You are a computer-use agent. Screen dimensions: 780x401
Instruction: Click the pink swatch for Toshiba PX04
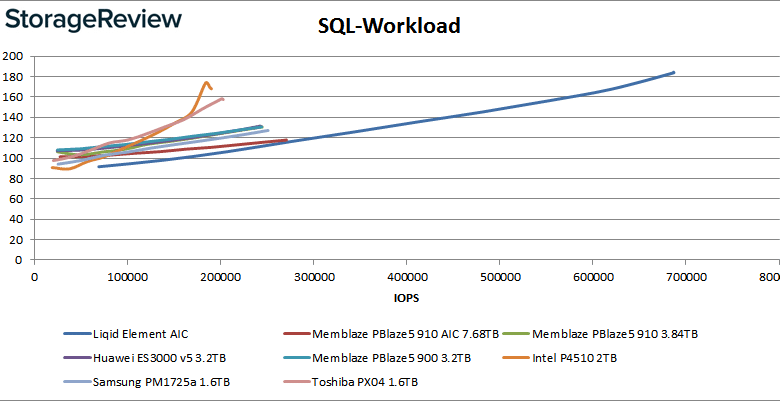(x=295, y=382)
